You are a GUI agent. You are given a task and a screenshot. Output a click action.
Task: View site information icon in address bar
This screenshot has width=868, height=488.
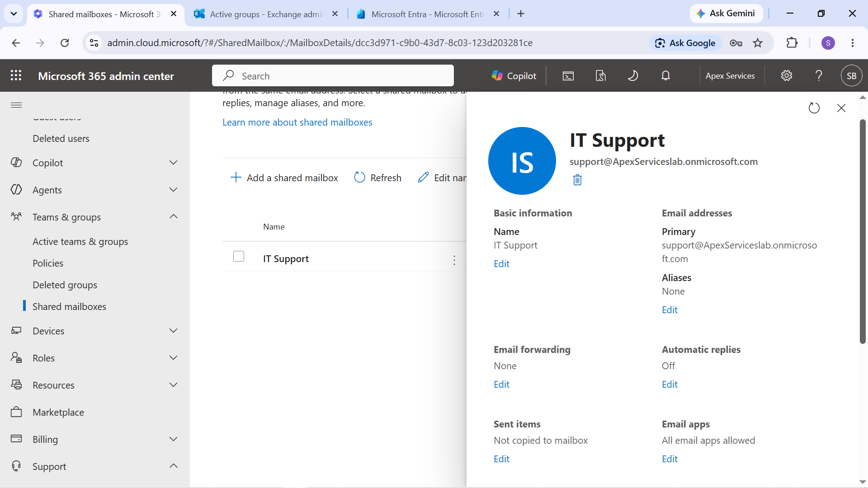click(x=94, y=43)
